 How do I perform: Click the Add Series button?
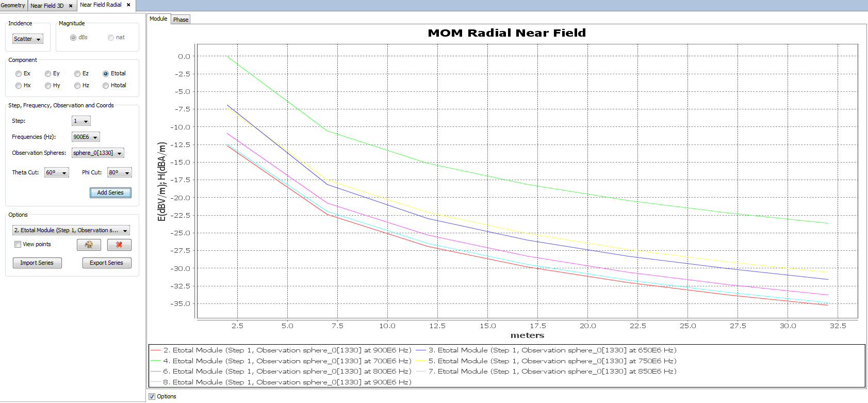pyautogui.click(x=110, y=192)
